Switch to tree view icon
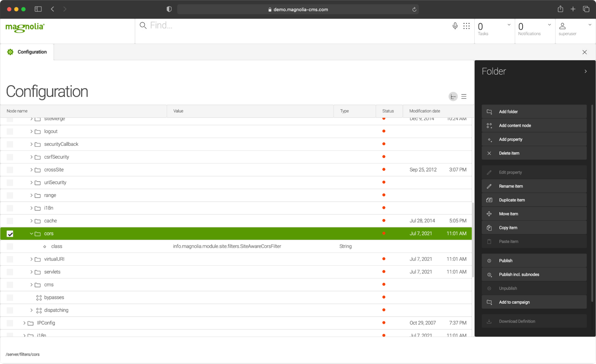 tap(453, 97)
